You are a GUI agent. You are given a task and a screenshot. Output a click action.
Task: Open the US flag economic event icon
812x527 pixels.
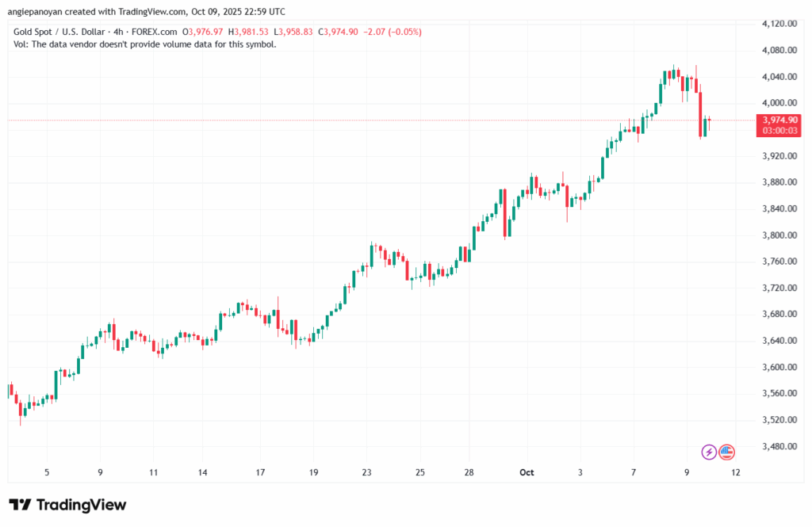(x=727, y=452)
